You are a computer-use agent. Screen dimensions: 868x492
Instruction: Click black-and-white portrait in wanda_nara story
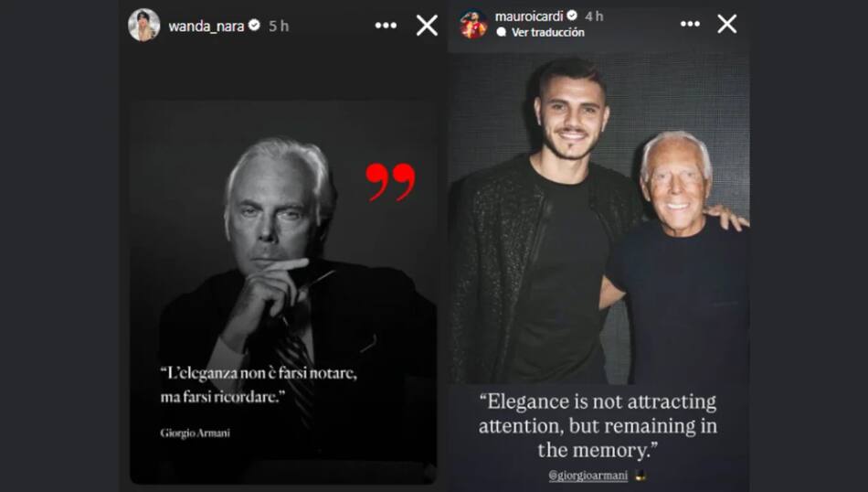pyautogui.click(x=283, y=293)
